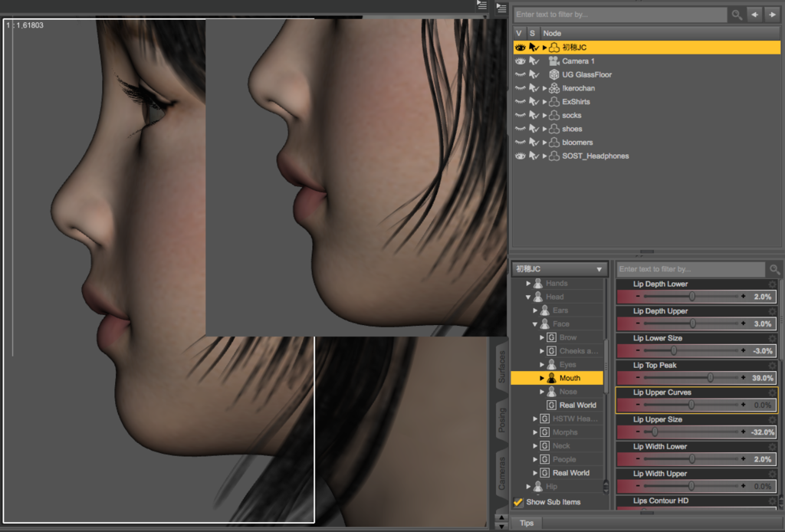The height and width of the screenshot is (532, 785).
Task: Click plus button on Lip Top Peak
Action: (x=743, y=377)
